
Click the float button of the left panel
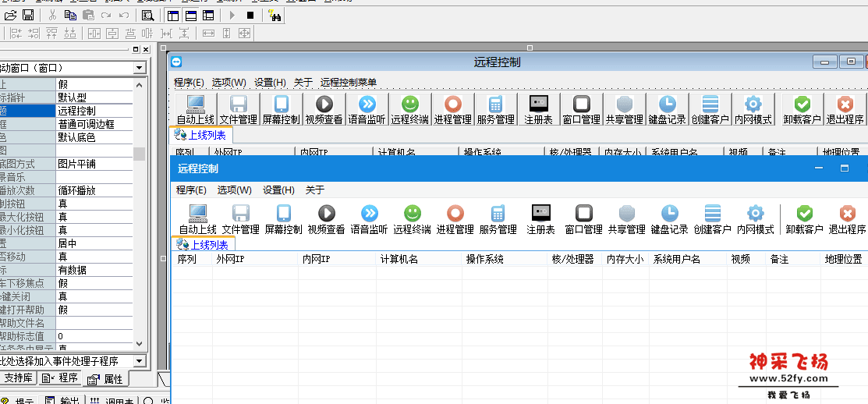tap(136, 50)
